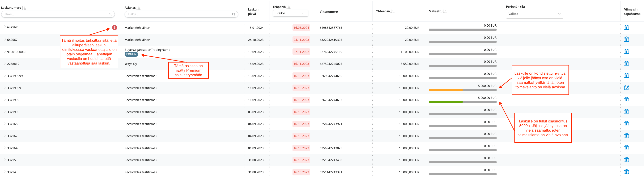The image size is (644, 178).
Task: Click the bank icon for invoice 33714
Action: click(626, 172)
